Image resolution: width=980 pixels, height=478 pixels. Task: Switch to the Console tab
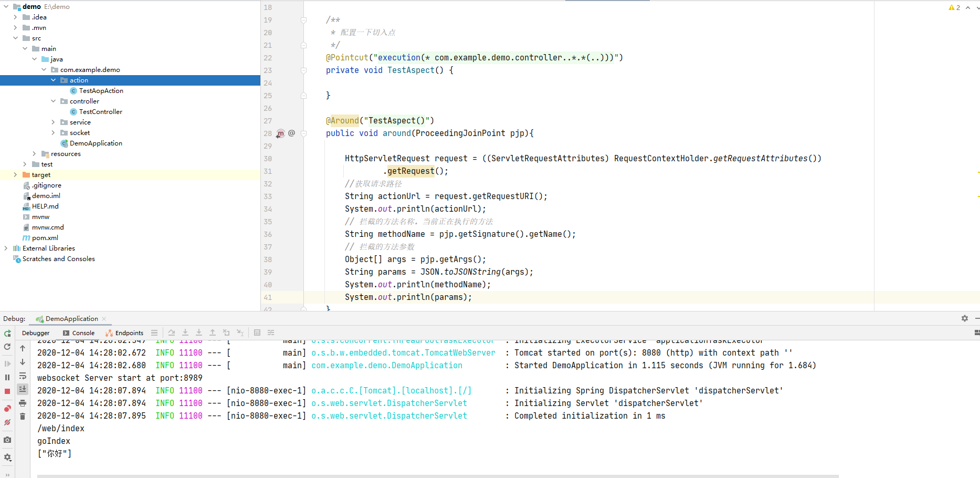tap(79, 333)
